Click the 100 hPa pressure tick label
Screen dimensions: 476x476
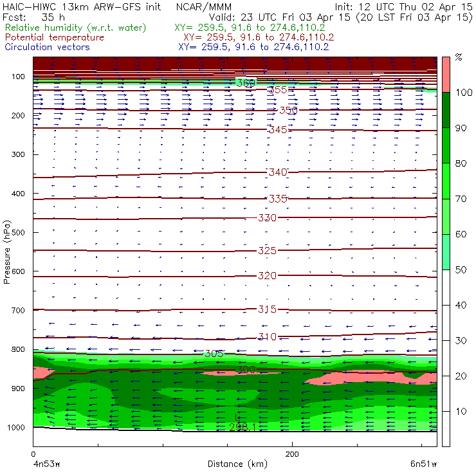(18, 77)
